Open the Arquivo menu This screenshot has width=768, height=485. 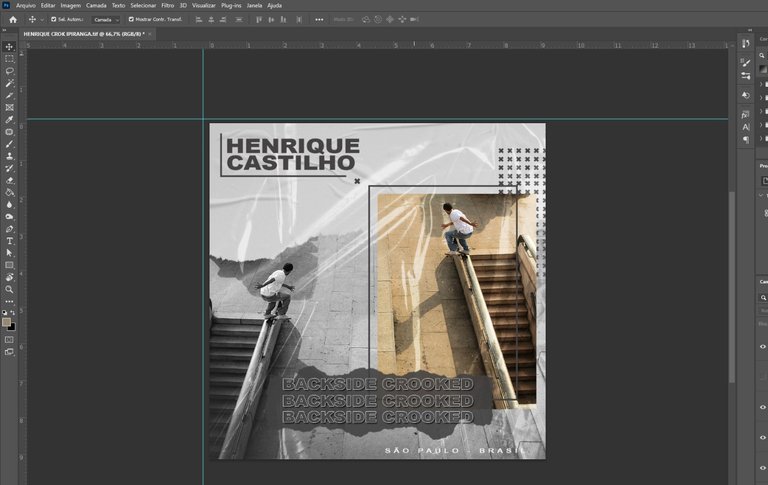(25, 5)
